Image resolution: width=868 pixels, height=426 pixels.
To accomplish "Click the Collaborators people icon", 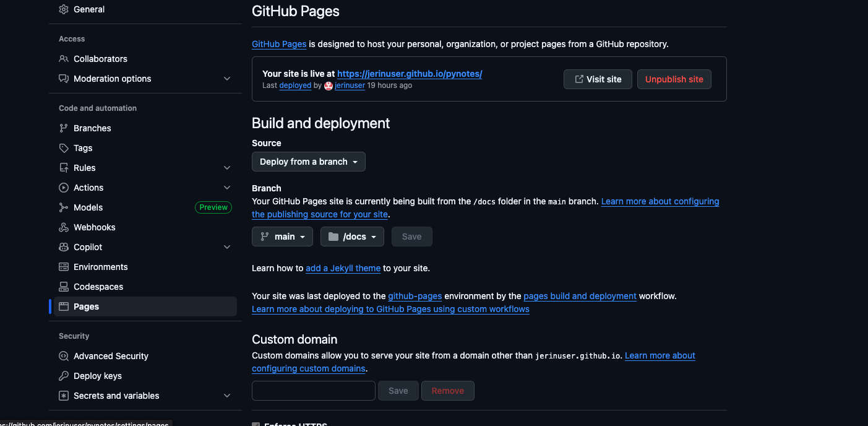I will (64, 59).
